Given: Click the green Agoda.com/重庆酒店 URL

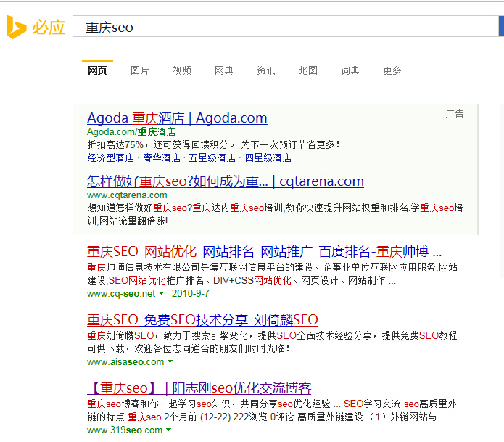Looking at the screenshot, I should (131, 132).
